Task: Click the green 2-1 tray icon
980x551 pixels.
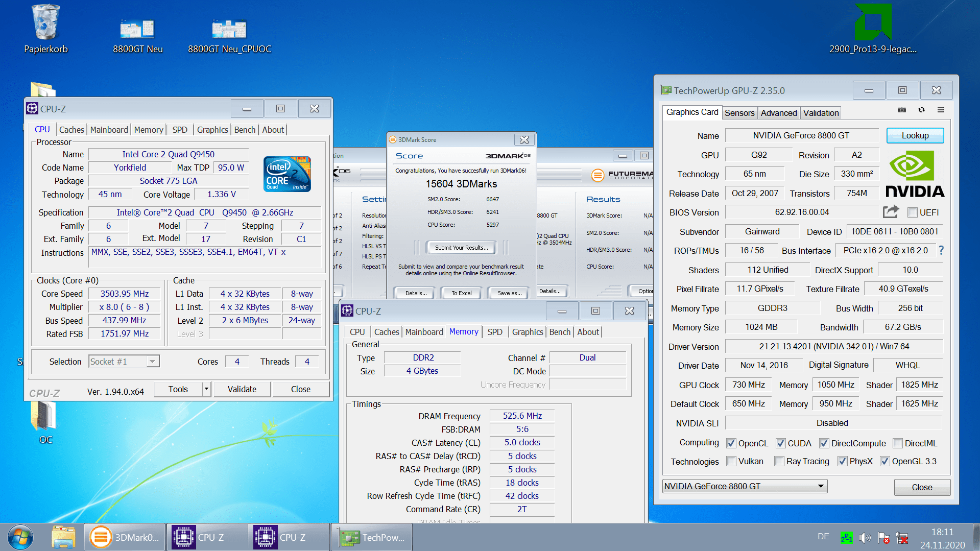Action: click(x=846, y=538)
